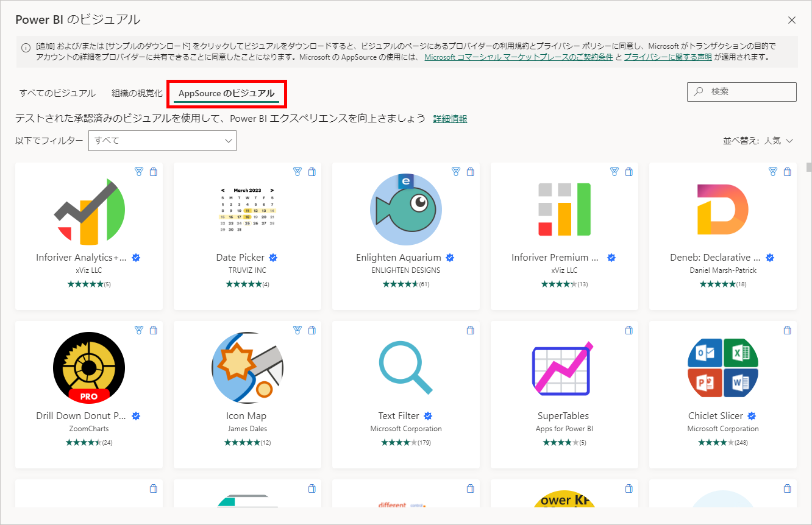Select the Deneb Declarative visual icon
This screenshot has width=812, height=525.
723,210
